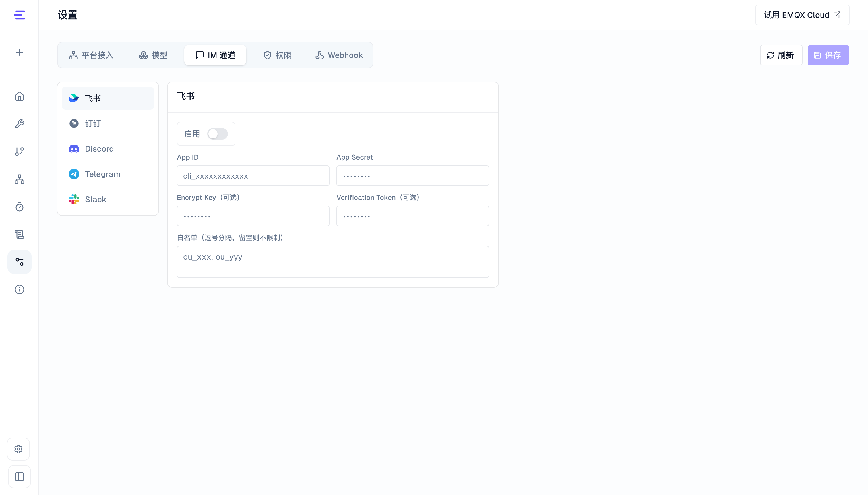Click the 保存 save button
Viewport: 868px width, 495px height.
coord(828,55)
